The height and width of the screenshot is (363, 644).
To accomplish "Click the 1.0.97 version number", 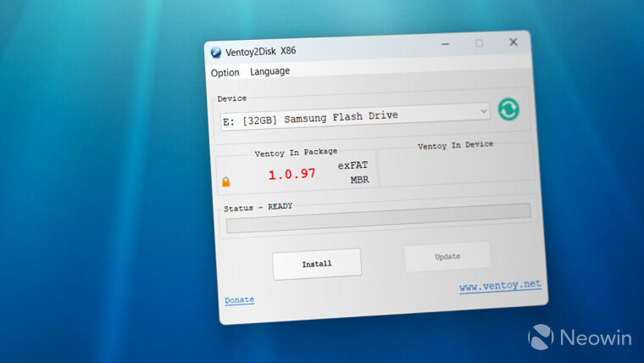I will 292,175.
